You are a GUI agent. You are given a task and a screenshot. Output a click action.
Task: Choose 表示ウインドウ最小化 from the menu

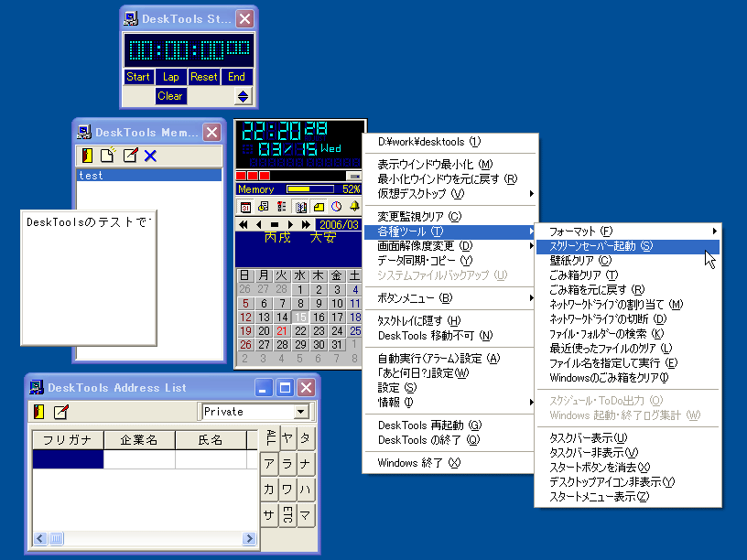click(x=449, y=165)
